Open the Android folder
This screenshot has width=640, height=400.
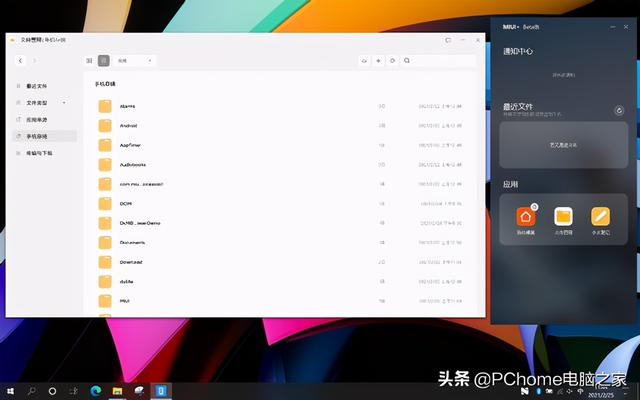tap(128, 126)
